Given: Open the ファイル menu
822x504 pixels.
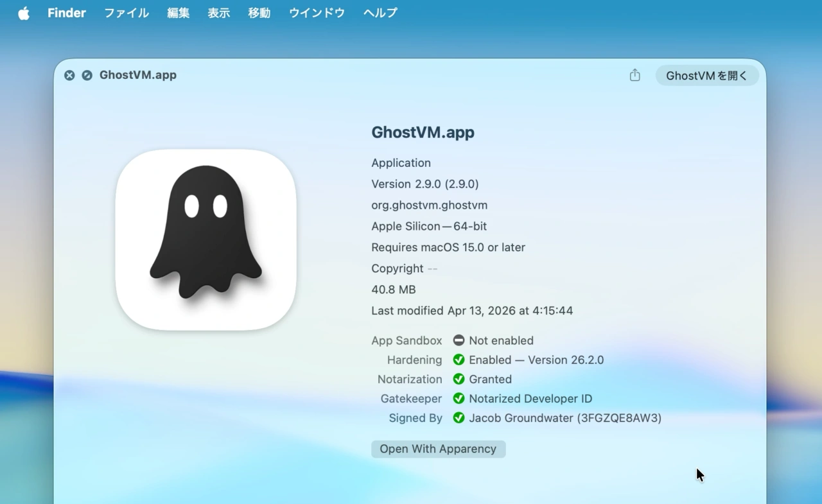Looking at the screenshot, I should [126, 12].
